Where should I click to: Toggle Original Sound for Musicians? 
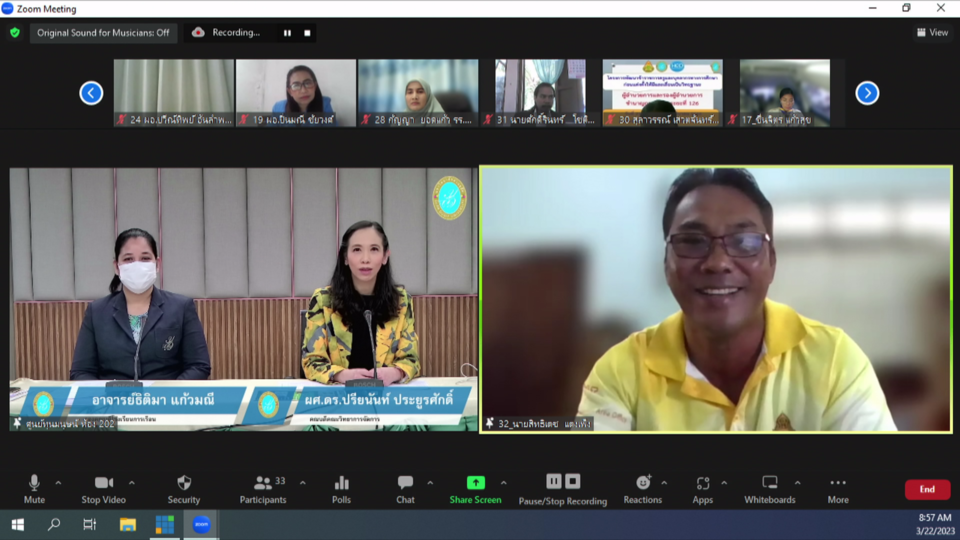(103, 33)
